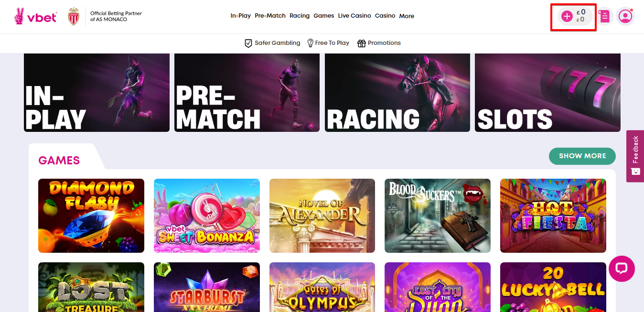Open the Hot Fiesta game thumbnail
Viewport: 644px width, 312px height.
(553, 215)
